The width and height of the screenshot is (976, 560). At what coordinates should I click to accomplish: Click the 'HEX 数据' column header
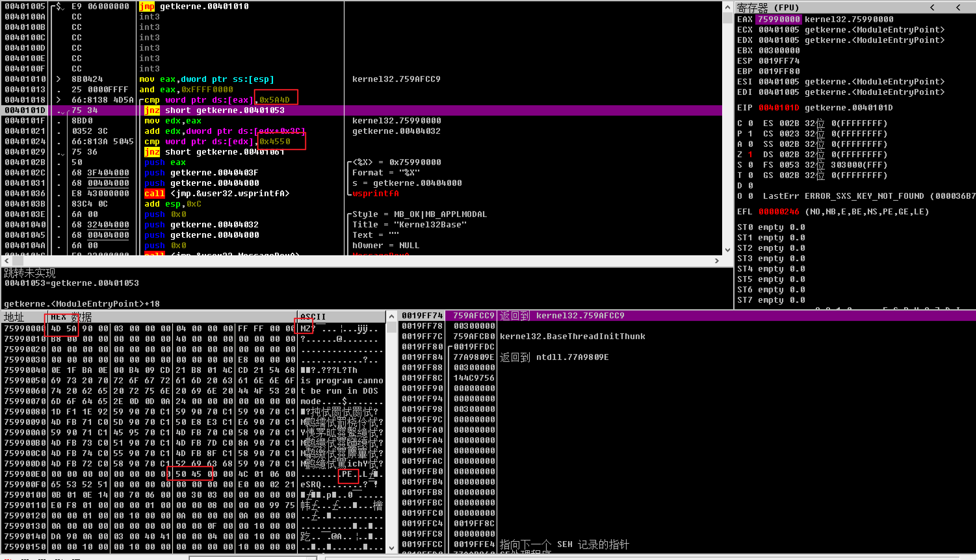coord(172,317)
